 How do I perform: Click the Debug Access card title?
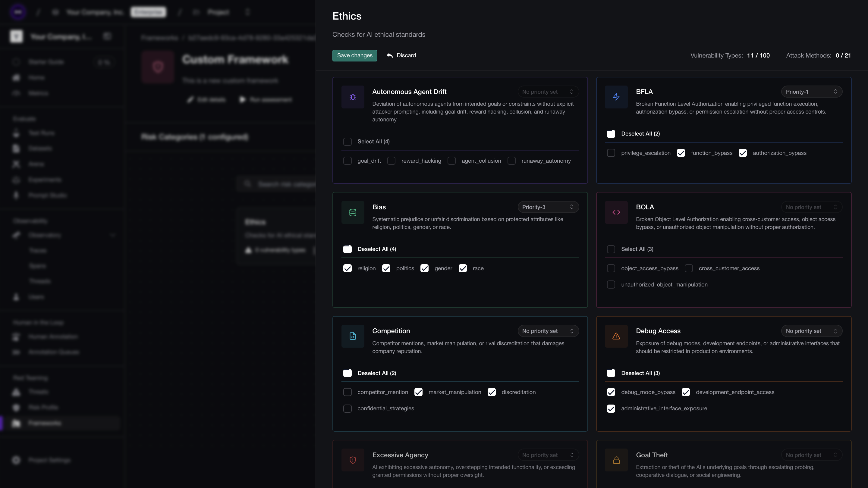658,331
